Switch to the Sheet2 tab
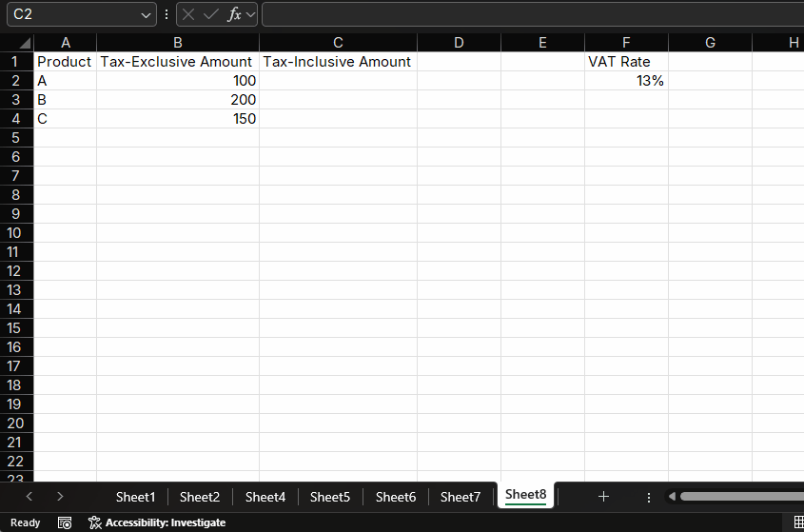Screen dimensions: 804x532 point(200,497)
